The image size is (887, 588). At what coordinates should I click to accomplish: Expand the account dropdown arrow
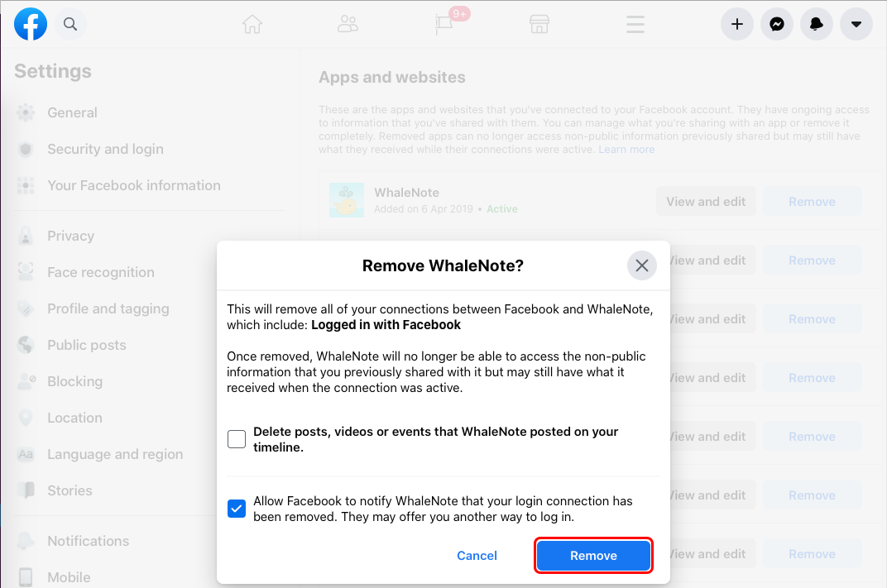856,24
